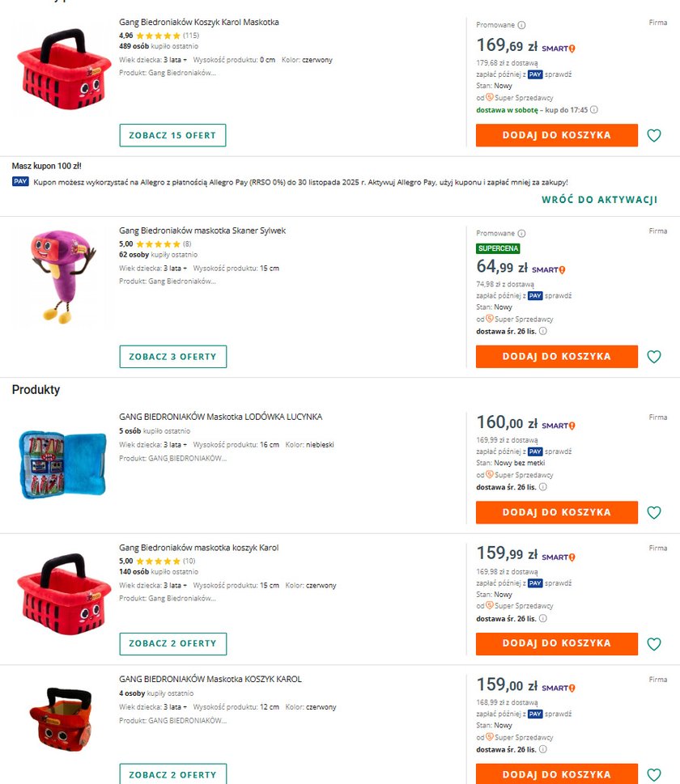Viewport: 680px width, 784px height.
Task: Favorite the Skaner Sylwek plush with heart icon
Action: [x=654, y=357]
